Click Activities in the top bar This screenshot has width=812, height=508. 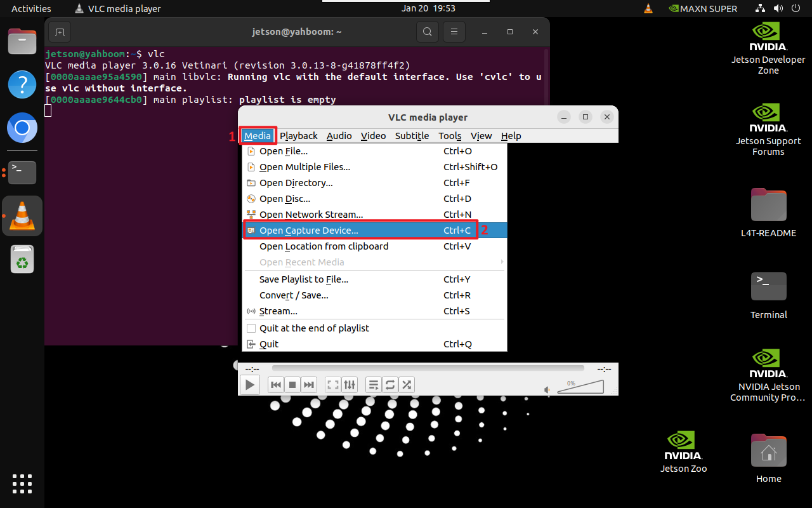pyautogui.click(x=31, y=8)
